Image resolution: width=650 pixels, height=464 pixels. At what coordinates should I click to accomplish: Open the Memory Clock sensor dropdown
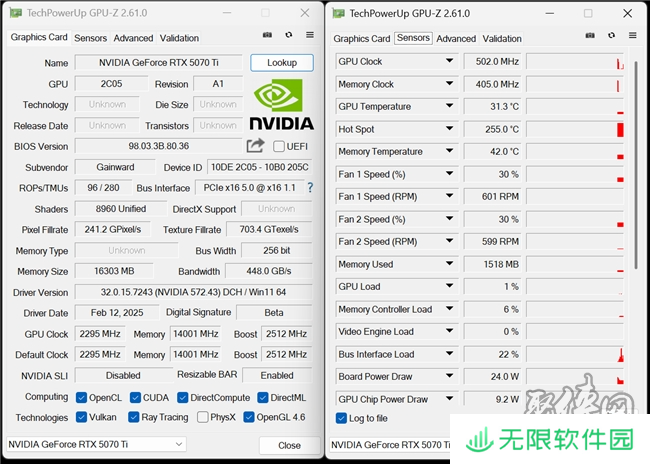coord(449,83)
